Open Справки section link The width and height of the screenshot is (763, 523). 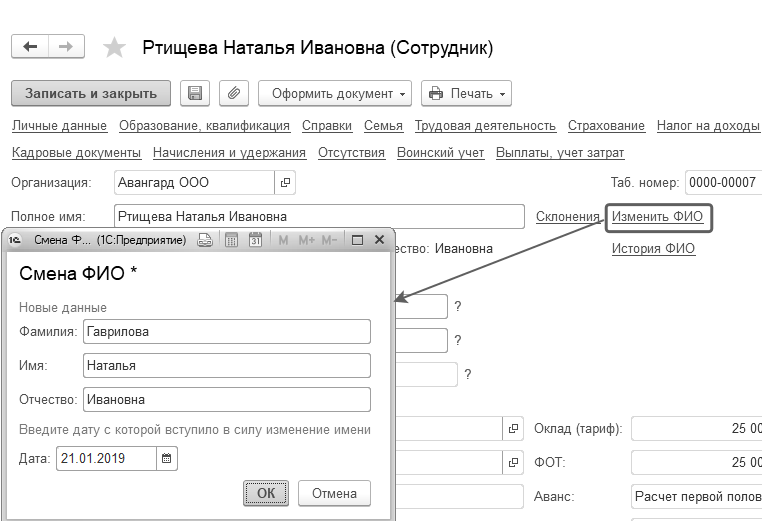327,126
